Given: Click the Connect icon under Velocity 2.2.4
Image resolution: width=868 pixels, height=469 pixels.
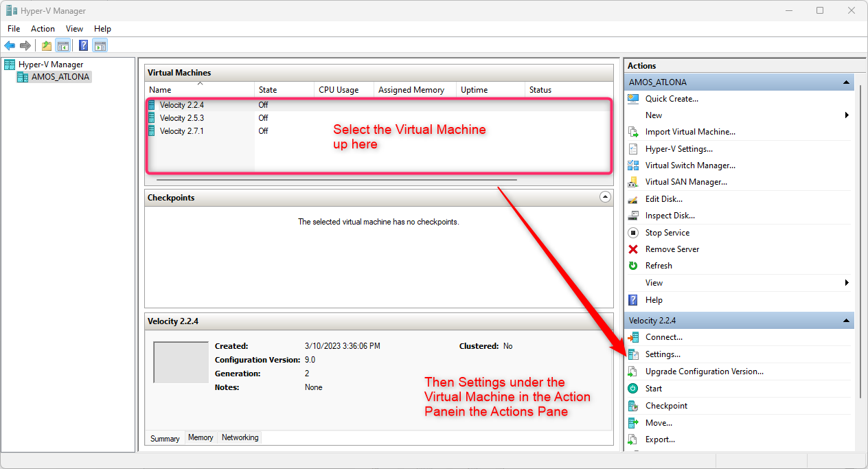Looking at the screenshot, I should (633, 337).
